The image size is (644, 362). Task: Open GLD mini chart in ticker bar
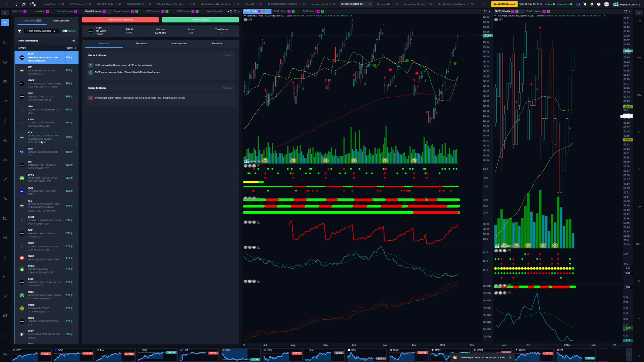pos(283,355)
